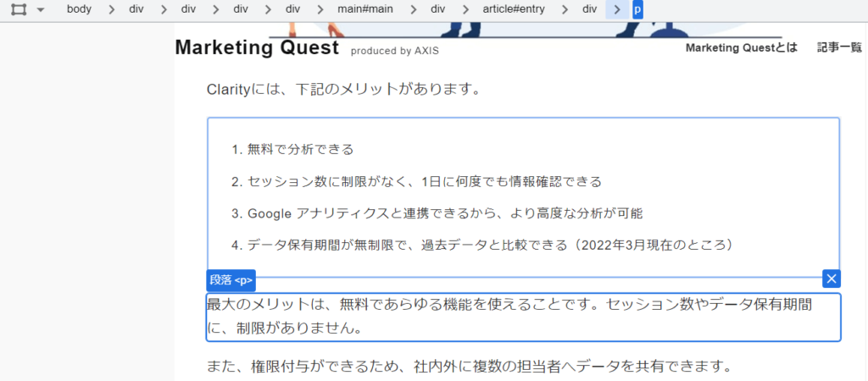The image size is (868, 381).
Task: Click chevron between body and div
Action: (x=111, y=9)
